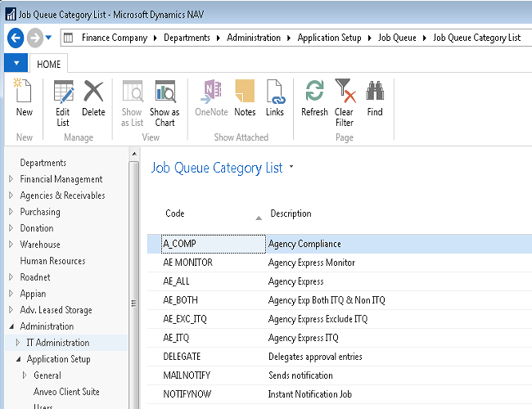Click the Clear Filter icon
The width and height of the screenshot is (532, 409).
pos(345,101)
